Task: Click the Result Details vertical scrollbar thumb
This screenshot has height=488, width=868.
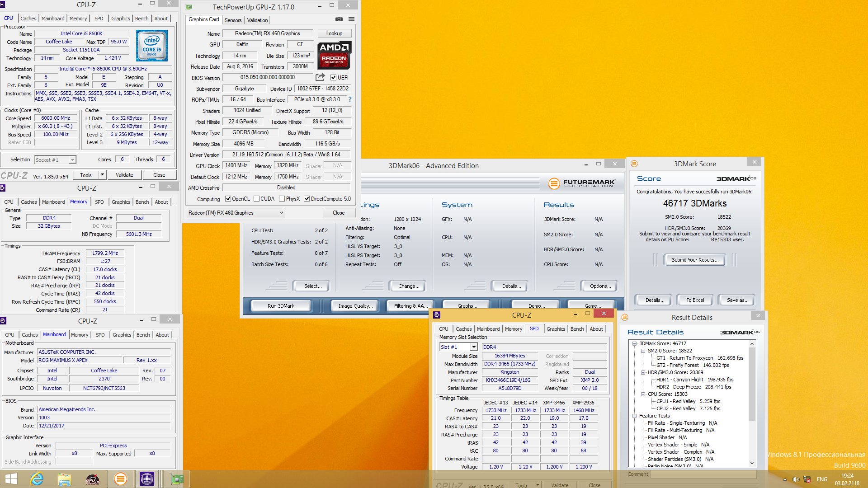Action: click(x=752, y=384)
